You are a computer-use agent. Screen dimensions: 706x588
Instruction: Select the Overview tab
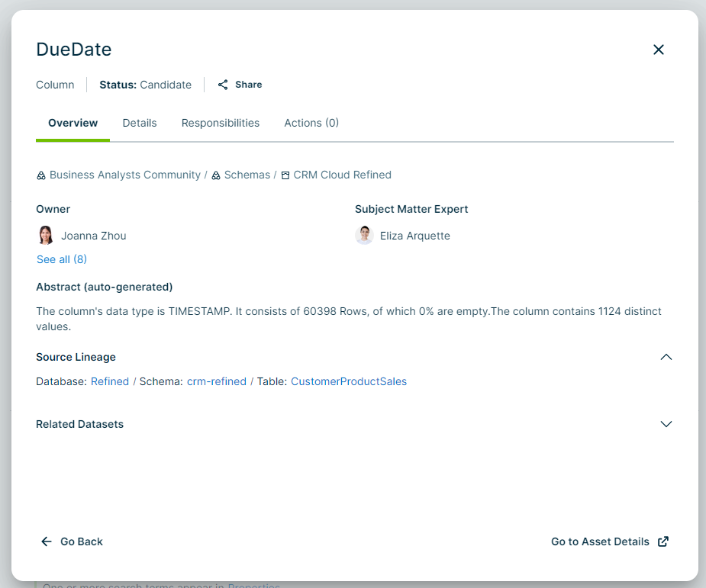point(73,123)
